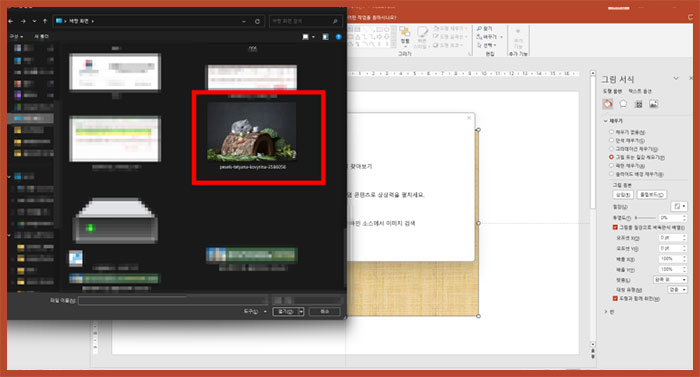Screen dimensions: 700x377
Task: Click 찾기 (Find) in the ribbon
Action: (x=484, y=29)
